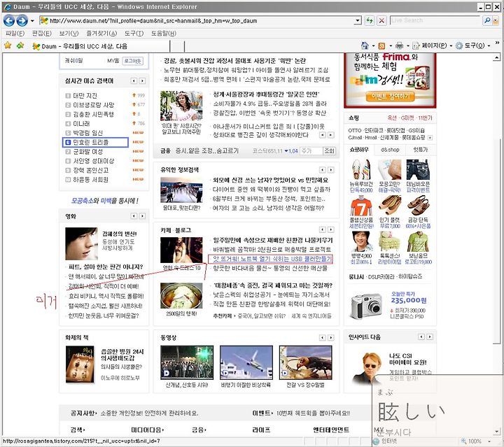
Task: Click previous arrow in 유익한 정보검색 section
Action: tap(323, 170)
